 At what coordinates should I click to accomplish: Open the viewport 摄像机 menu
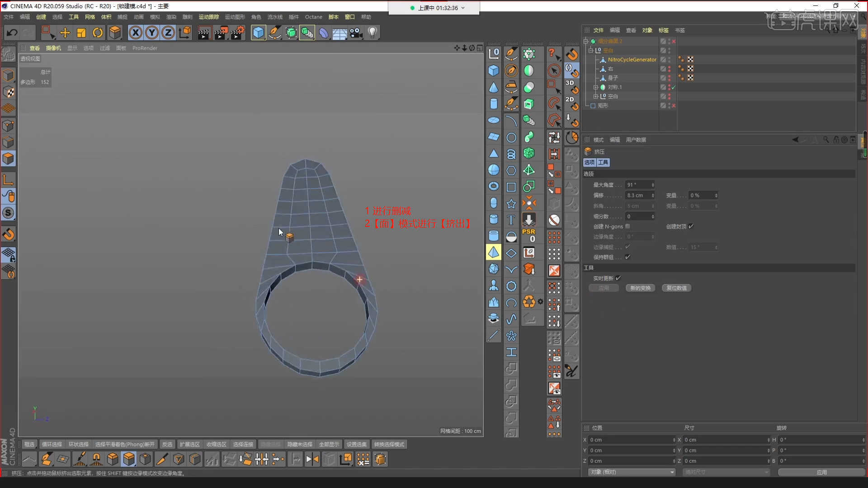53,48
